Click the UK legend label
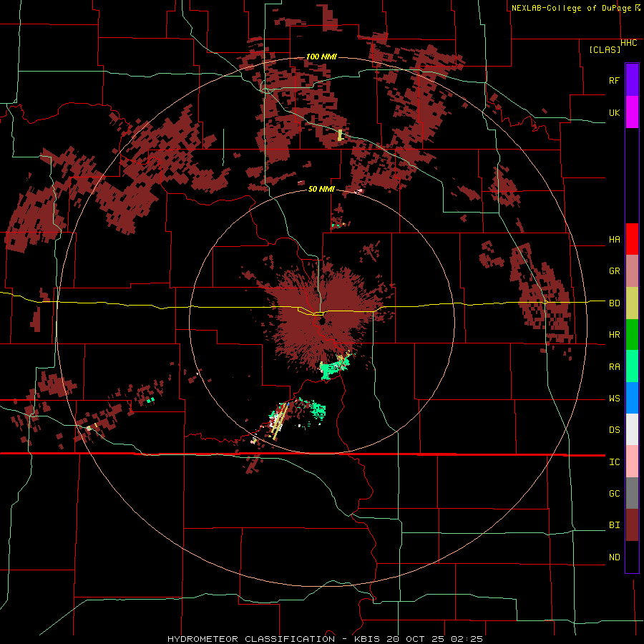The image size is (644, 644). (x=614, y=112)
